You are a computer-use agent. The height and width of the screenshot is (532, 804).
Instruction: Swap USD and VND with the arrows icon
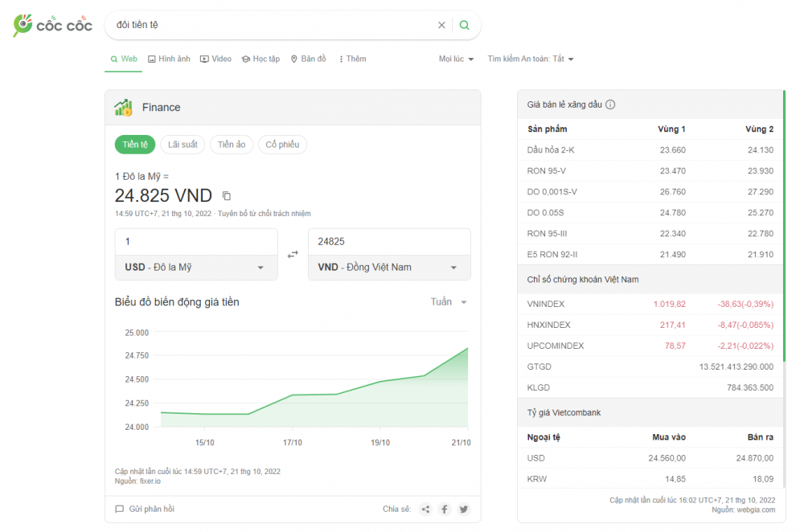[293, 252]
